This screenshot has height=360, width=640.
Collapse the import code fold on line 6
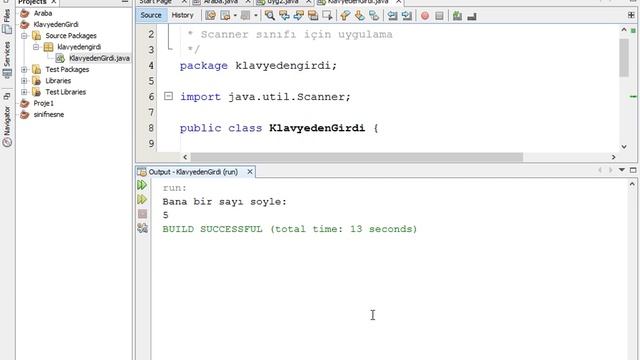(x=168, y=96)
